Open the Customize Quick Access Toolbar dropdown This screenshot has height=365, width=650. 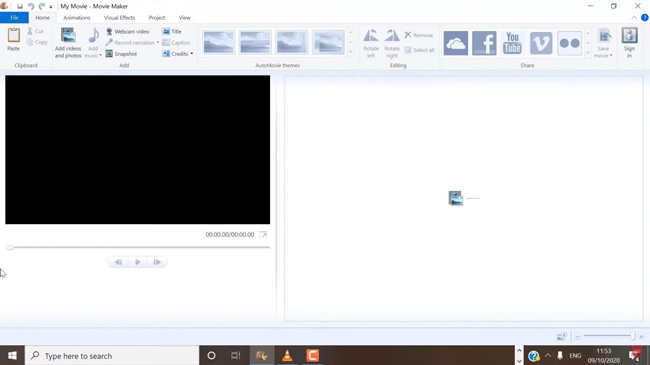51,7
